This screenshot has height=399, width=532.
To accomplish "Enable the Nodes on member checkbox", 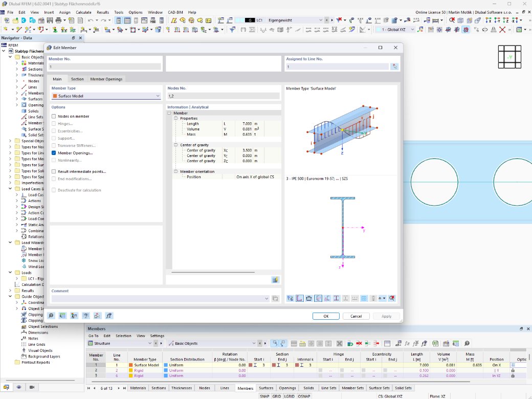I will click(x=54, y=117).
